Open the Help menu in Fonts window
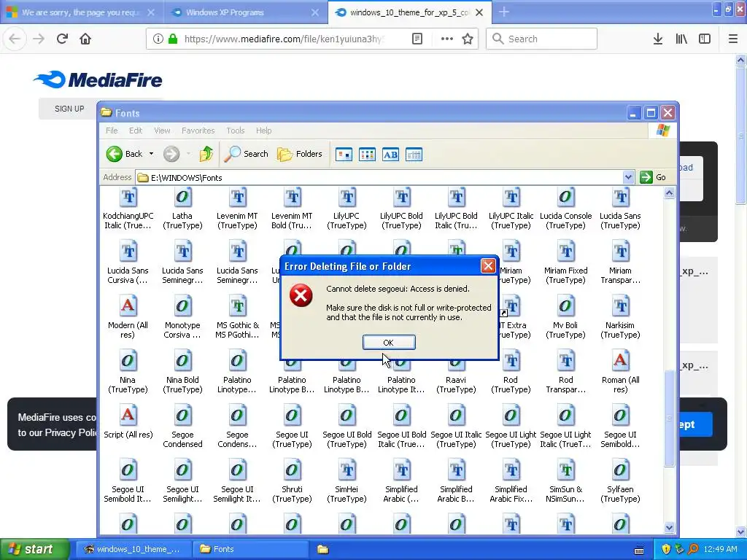Image resolution: width=747 pixels, height=560 pixels. (263, 131)
